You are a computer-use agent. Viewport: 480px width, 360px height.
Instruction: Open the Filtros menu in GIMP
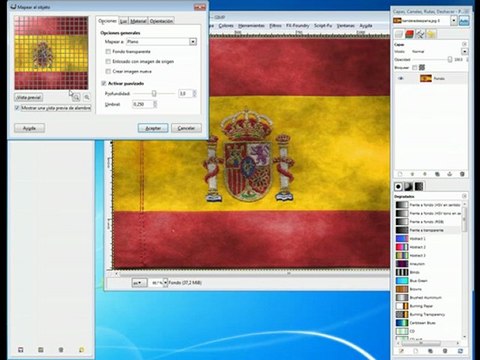[275, 26]
